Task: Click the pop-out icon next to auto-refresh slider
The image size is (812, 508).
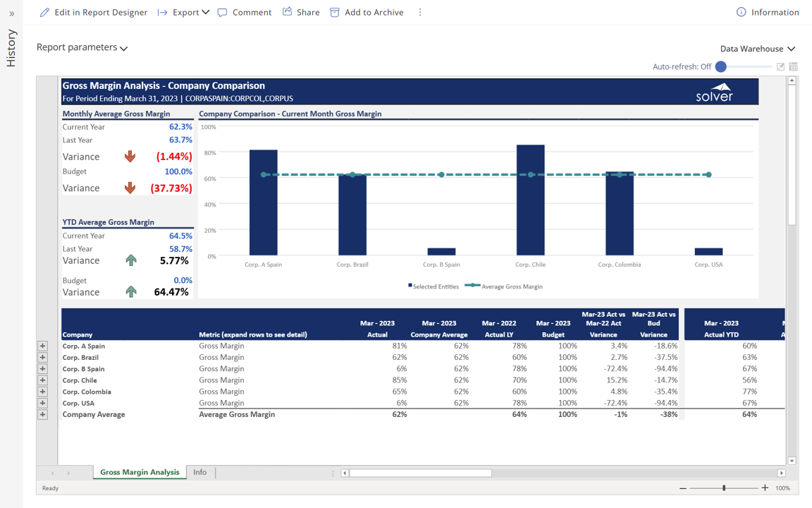Action: click(x=780, y=67)
